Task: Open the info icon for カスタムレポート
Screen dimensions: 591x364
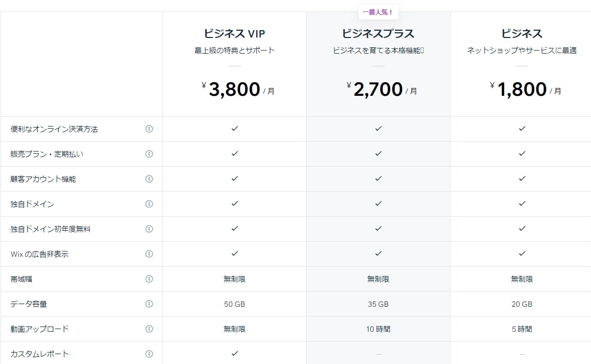Action: point(149,353)
